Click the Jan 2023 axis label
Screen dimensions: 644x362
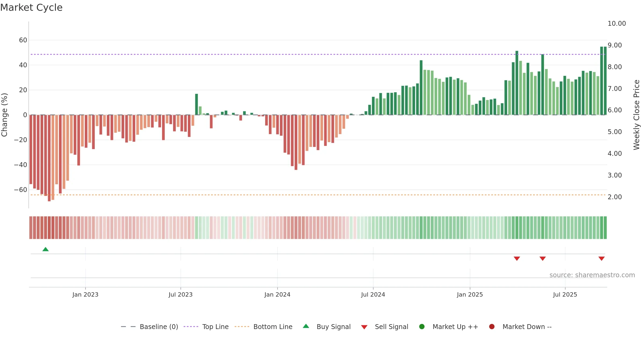[x=85, y=294]
